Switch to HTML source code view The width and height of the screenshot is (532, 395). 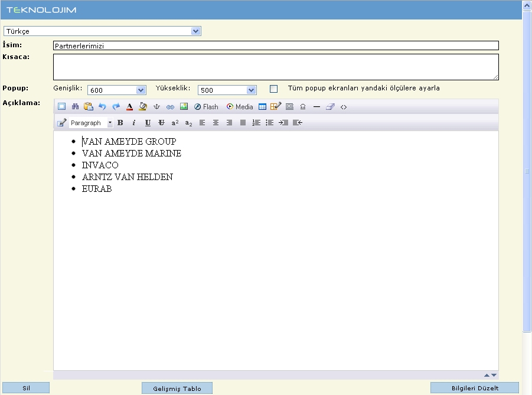344,107
